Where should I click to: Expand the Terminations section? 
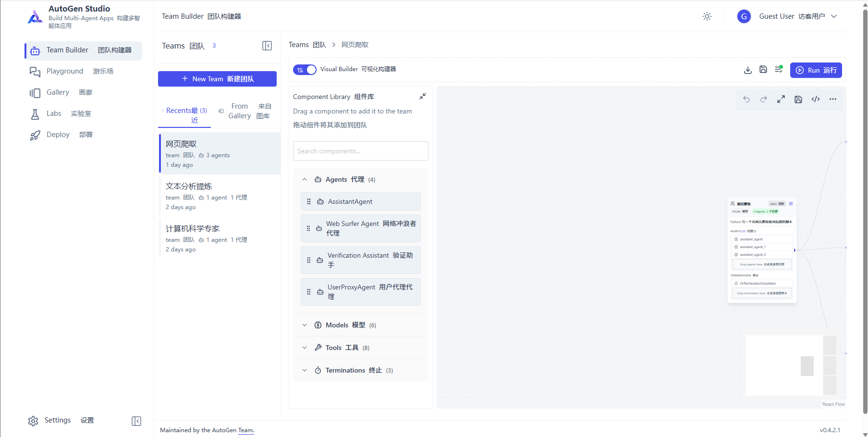(361, 371)
